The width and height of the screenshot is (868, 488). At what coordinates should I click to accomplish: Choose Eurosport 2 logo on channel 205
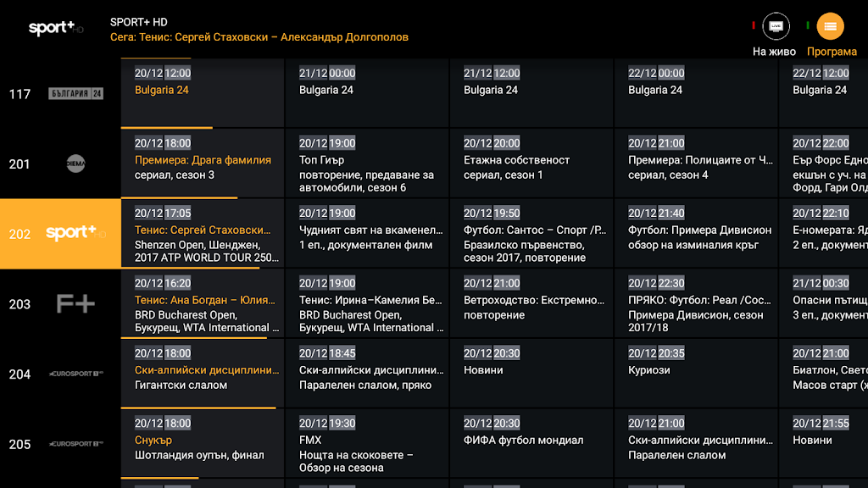(75, 444)
